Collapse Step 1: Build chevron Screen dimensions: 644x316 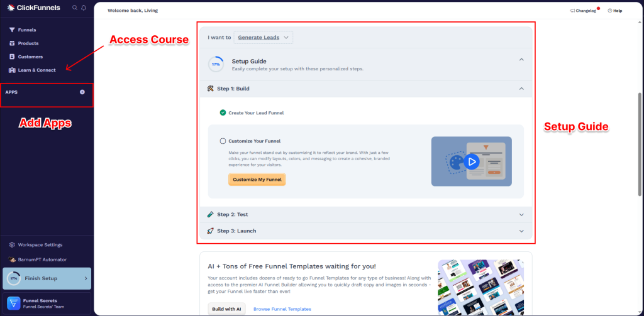pyautogui.click(x=521, y=88)
